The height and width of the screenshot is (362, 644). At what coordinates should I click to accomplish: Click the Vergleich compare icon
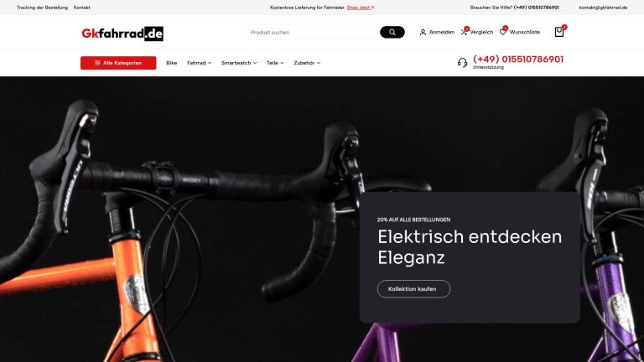pos(464,32)
